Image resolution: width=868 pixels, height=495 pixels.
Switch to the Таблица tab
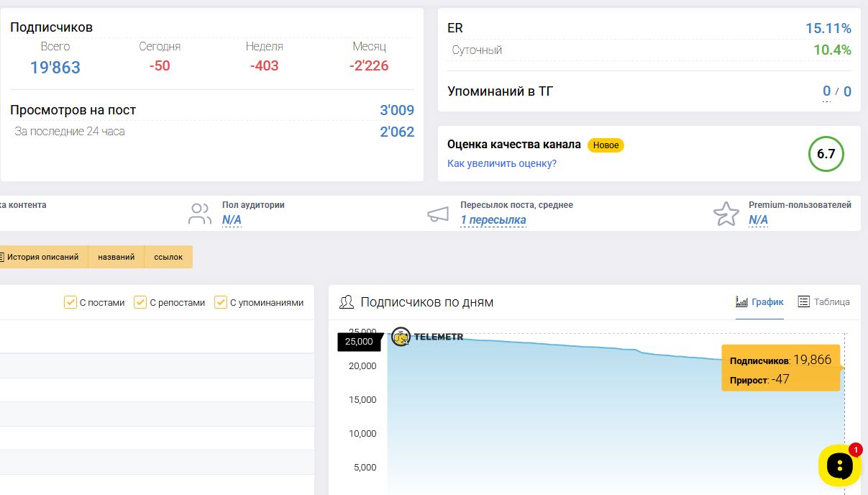(x=824, y=302)
